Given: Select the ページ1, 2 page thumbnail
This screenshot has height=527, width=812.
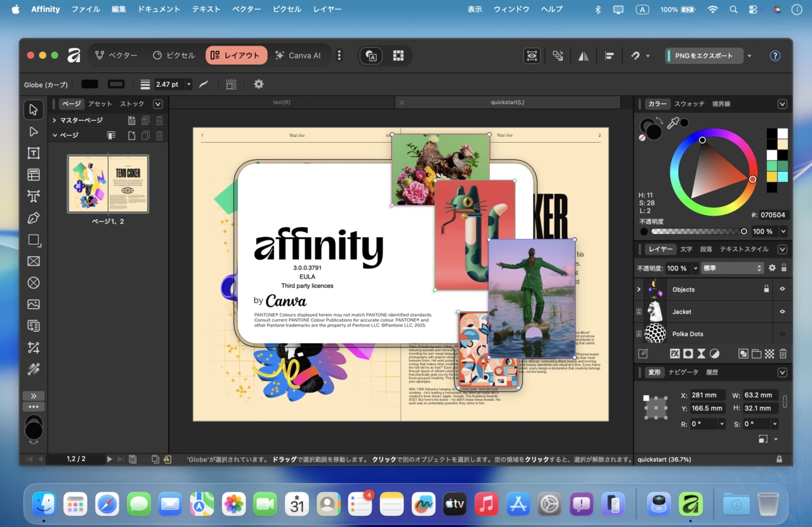Looking at the screenshot, I should pos(107,184).
